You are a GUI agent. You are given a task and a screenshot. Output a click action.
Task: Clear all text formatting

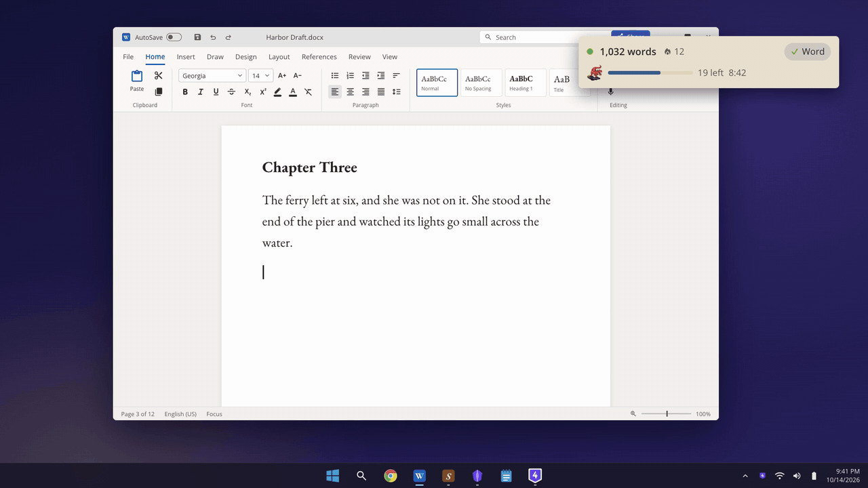tap(308, 92)
